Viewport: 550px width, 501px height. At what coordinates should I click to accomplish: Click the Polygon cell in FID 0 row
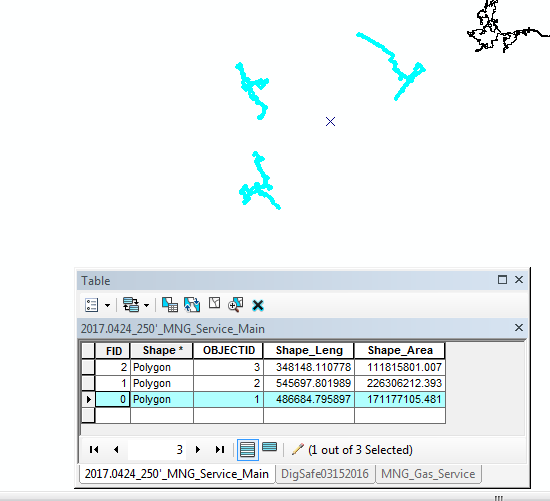[162, 399]
